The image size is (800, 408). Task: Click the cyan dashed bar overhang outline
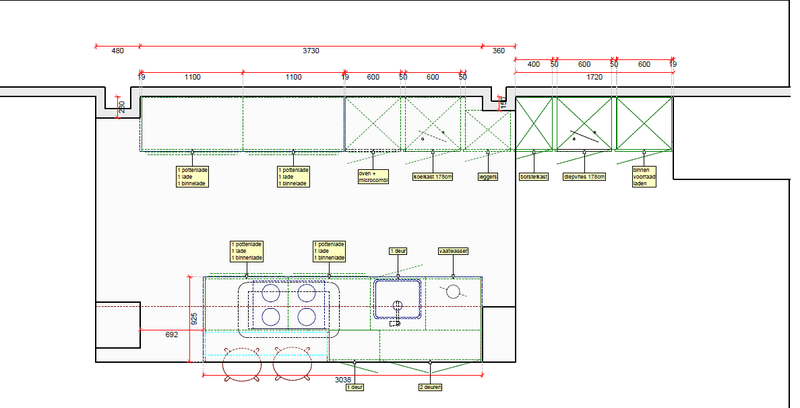[266, 343]
